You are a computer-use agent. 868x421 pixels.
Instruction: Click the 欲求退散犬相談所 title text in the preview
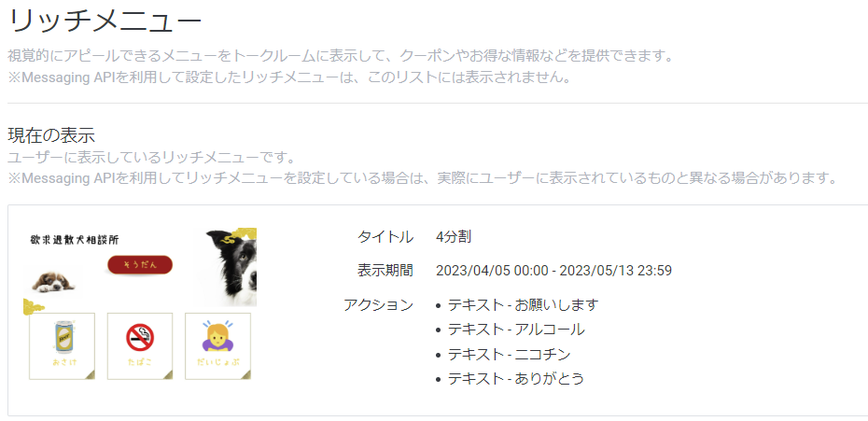pyautogui.click(x=75, y=240)
